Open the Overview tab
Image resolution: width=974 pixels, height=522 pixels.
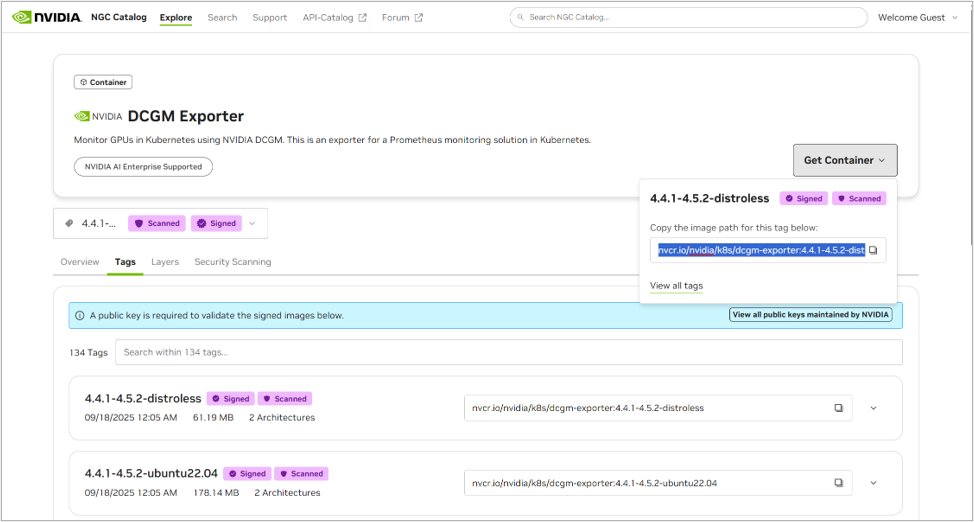[x=80, y=262]
